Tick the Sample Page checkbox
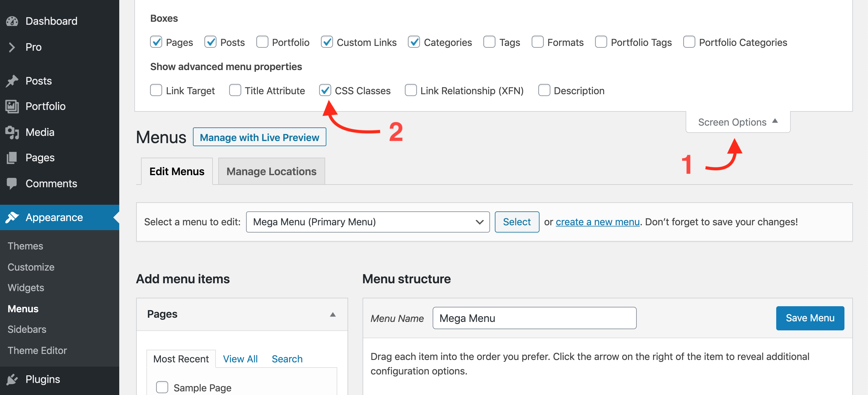The height and width of the screenshot is (395, 868). 162,387
